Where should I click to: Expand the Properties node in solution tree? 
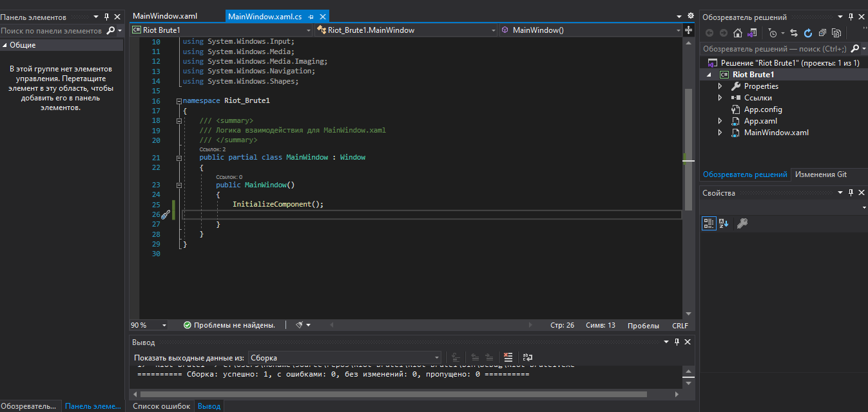click(720, 86)
